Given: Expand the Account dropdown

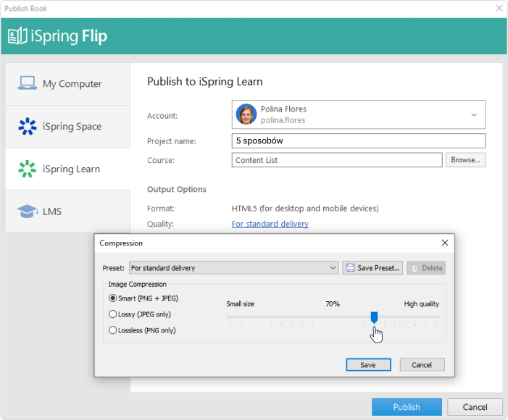Looking at the screenshot, I should pos(358,114).
